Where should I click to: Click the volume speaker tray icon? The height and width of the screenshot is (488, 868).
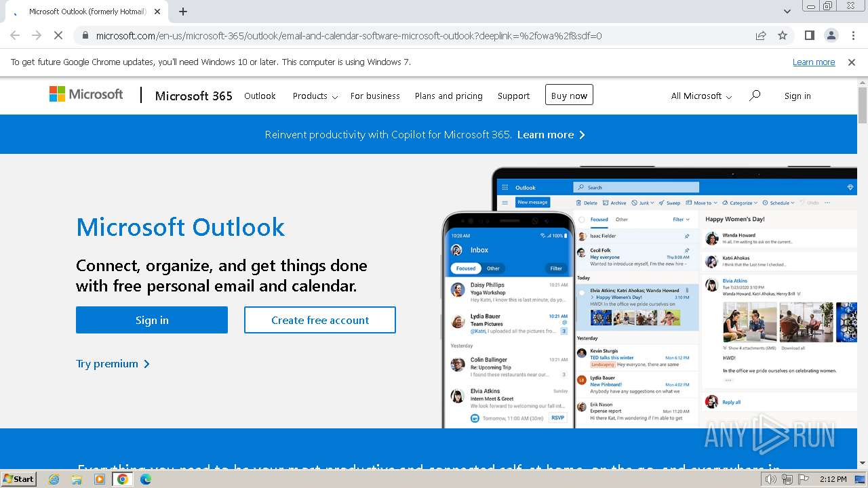click(771, 479)
